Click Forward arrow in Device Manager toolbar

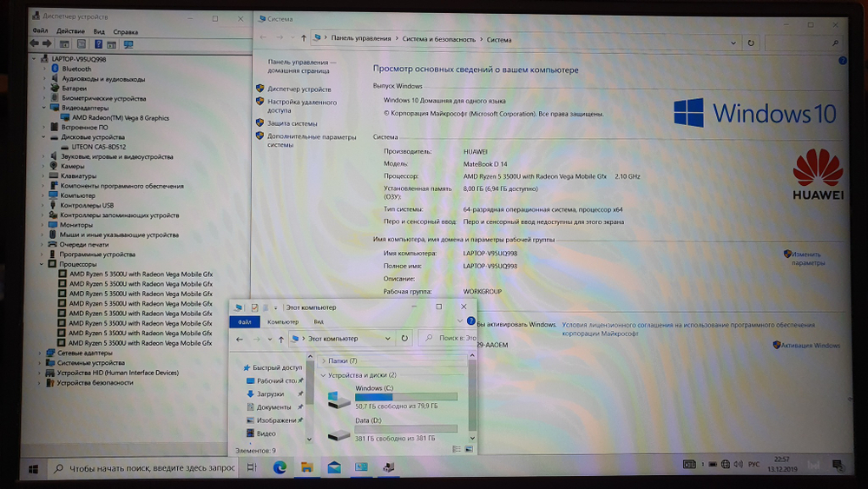[x=47, y=43]
